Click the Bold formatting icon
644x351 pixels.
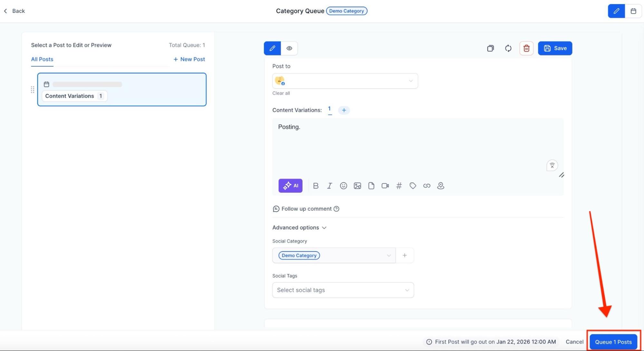(x=316, y=186)
